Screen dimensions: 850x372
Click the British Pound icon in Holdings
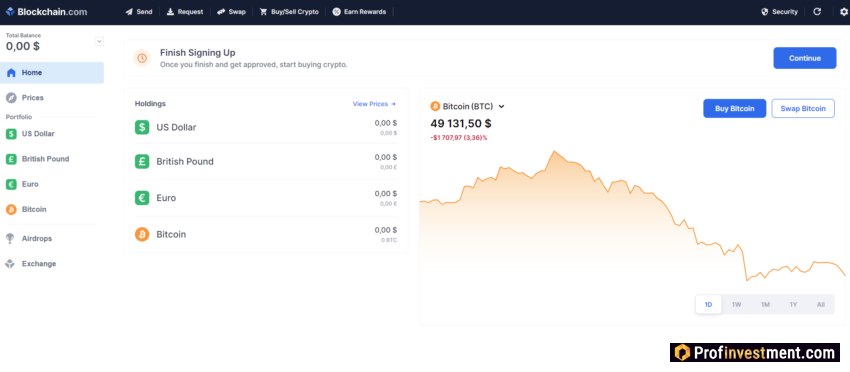point(142,162)
